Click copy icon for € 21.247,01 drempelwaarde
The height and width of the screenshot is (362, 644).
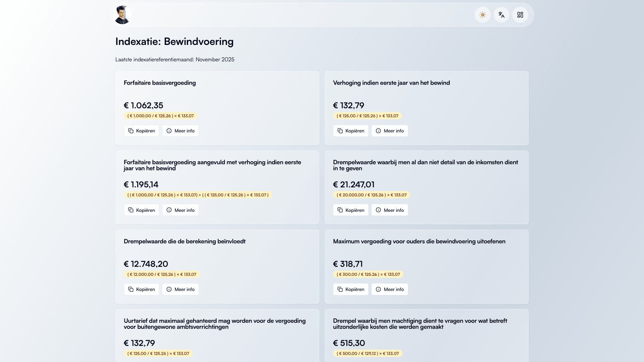(340, 210)
